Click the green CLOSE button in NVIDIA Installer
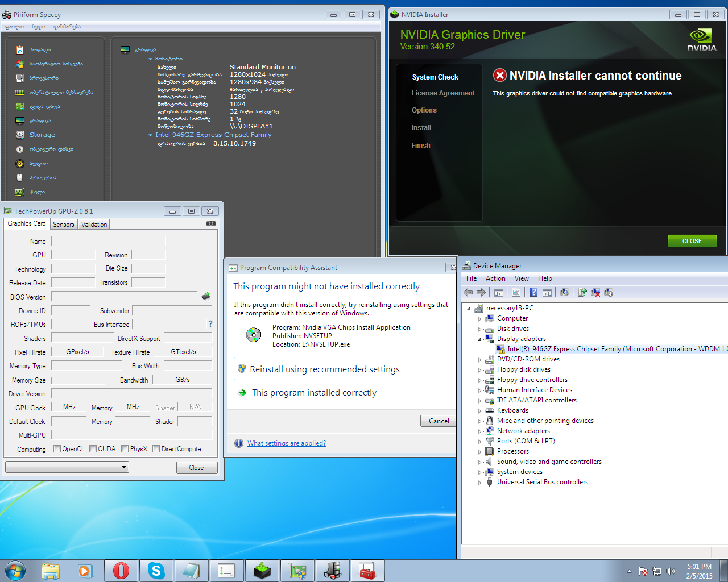The width and height of the screenshot is (728, 582). [692, 241]
